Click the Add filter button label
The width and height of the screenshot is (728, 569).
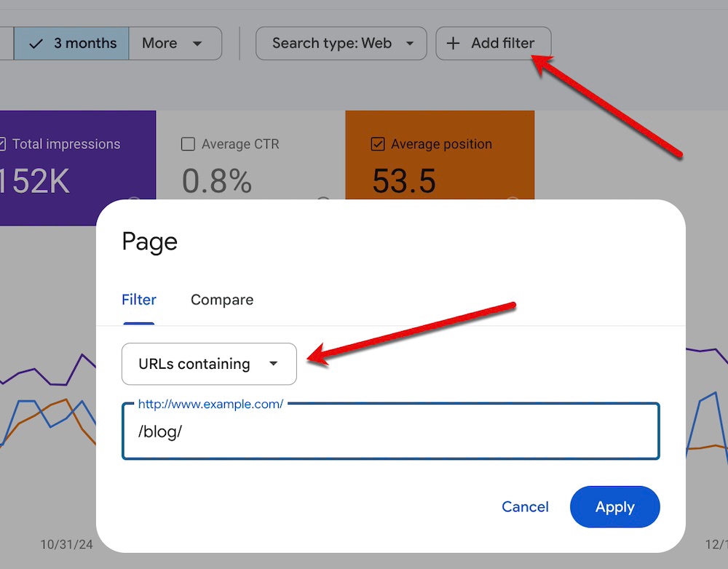coord(502,44)
